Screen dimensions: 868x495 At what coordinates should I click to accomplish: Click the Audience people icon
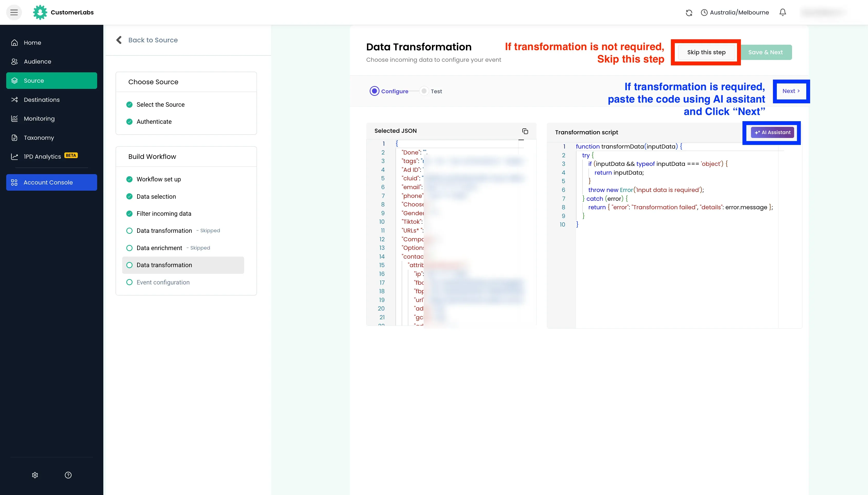pyautogui.click(x=14, y=61)
